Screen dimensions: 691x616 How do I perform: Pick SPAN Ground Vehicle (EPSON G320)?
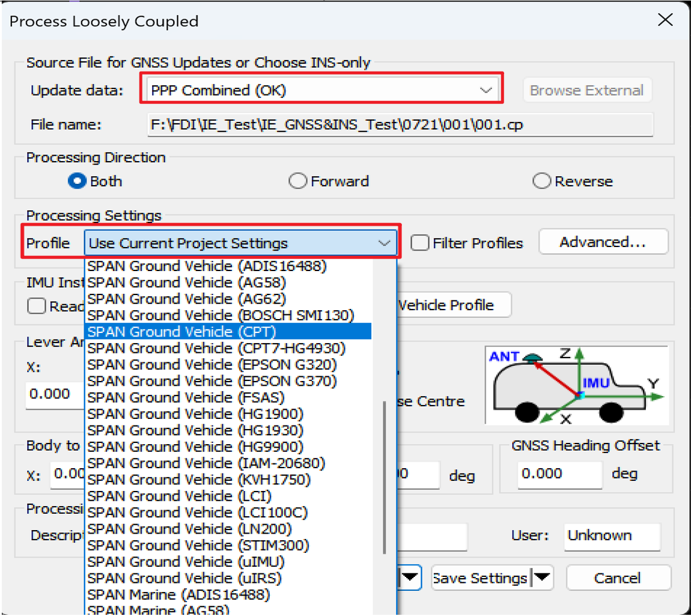(228, 364)
